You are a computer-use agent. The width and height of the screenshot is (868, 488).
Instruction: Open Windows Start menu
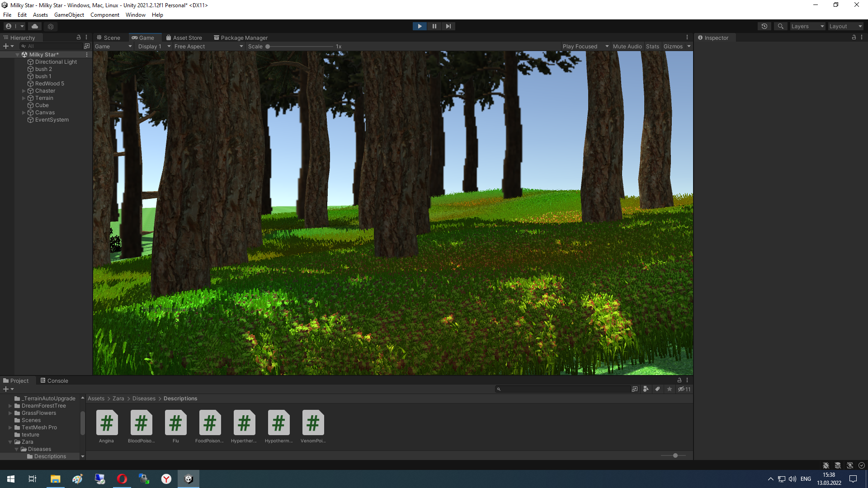tap(11, 479)
